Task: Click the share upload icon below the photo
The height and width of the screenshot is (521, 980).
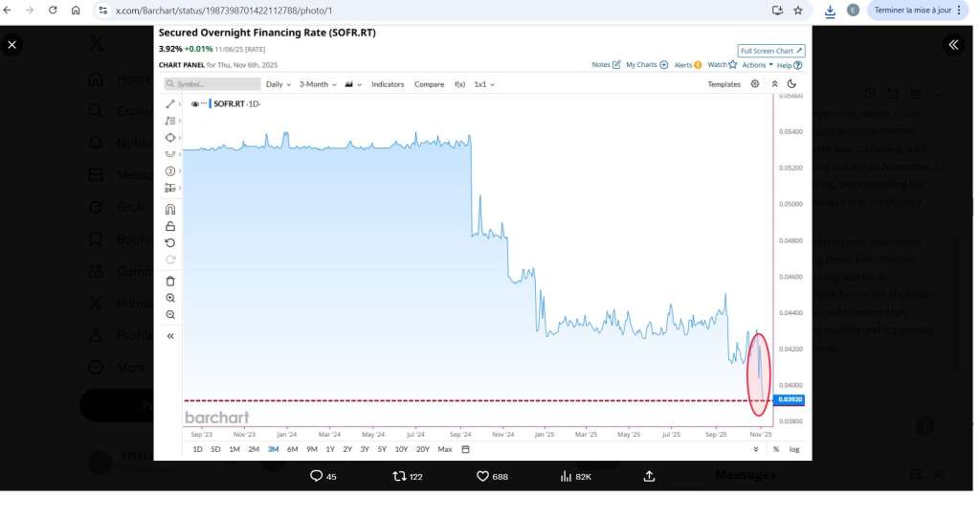Action: [649, 476]
